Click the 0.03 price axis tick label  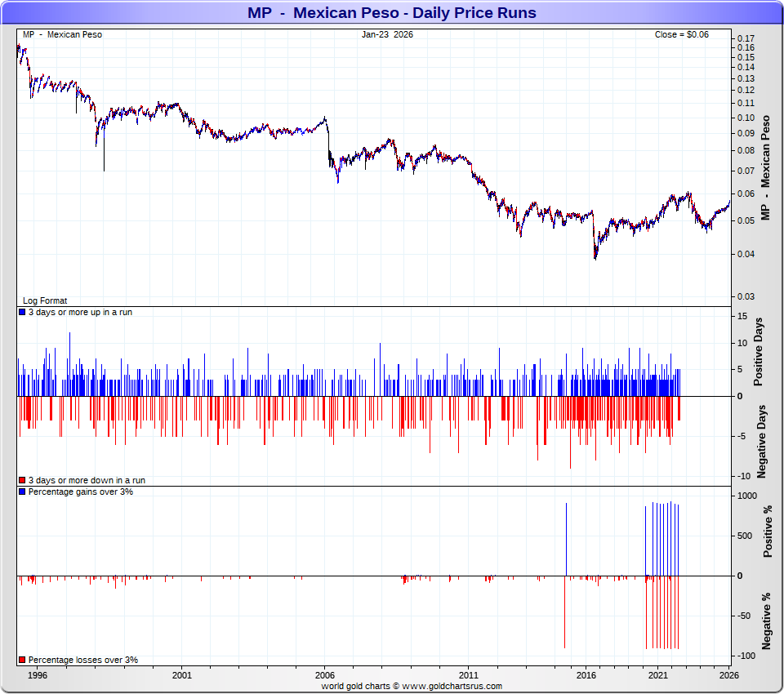[x=746, y=296]
